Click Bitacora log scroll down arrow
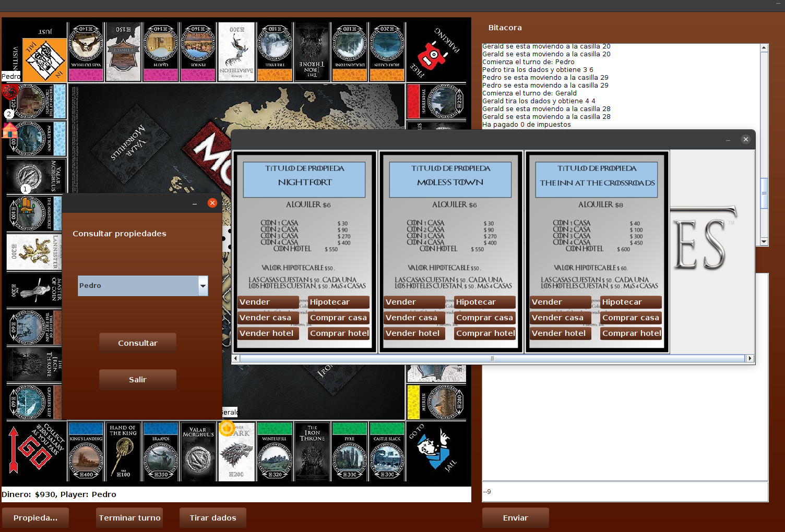This screenshot has height=532, width=785. click(x=764, y=241)
